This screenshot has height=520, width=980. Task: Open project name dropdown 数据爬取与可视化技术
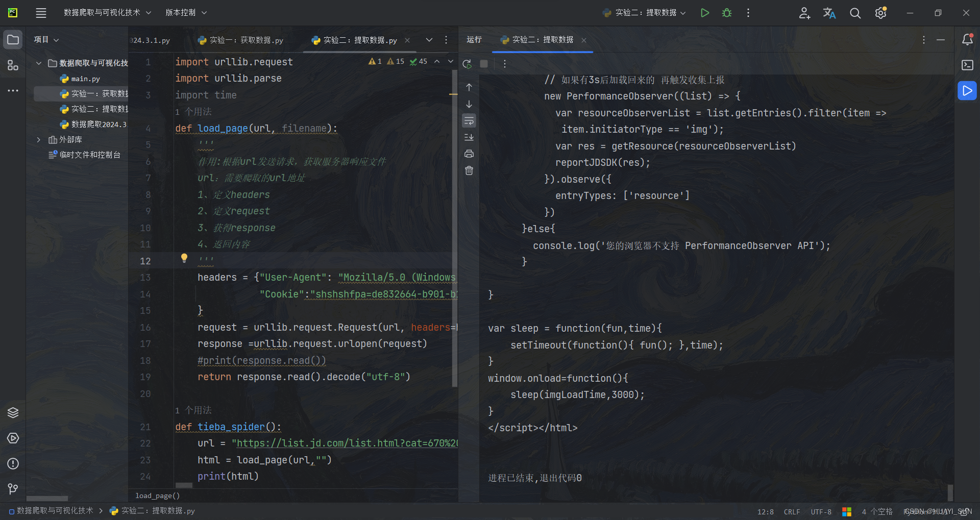(x=107, y=13)
